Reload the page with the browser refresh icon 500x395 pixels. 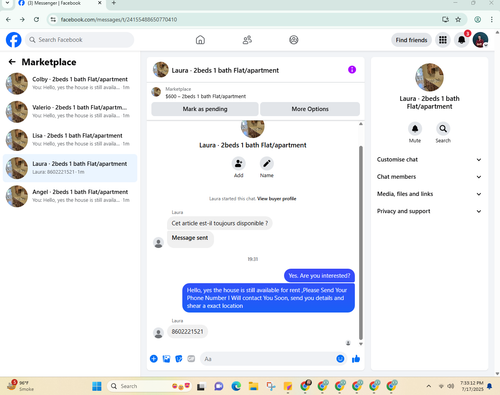tap(36, 20)
